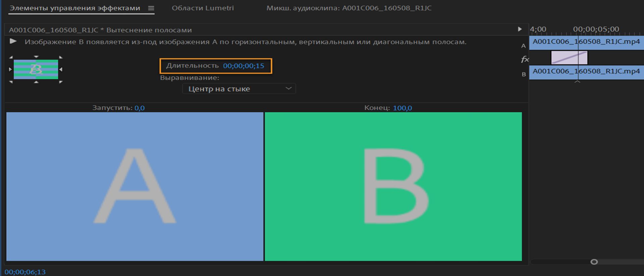Image resolution: width=644 pixels, height=276 pixels.
Task: Select the southeast corner edge selector
Action: coord(61,82)
